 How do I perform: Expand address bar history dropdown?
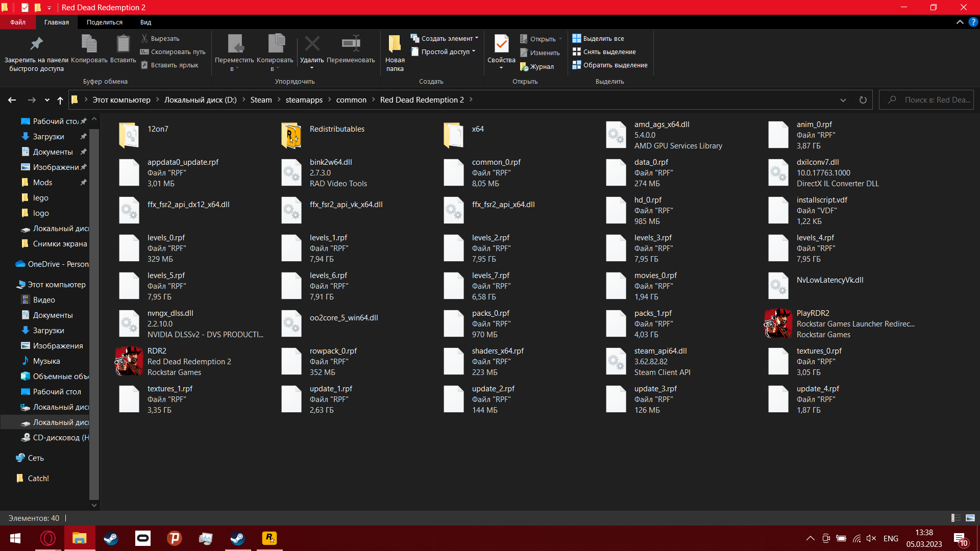(843, 100)
